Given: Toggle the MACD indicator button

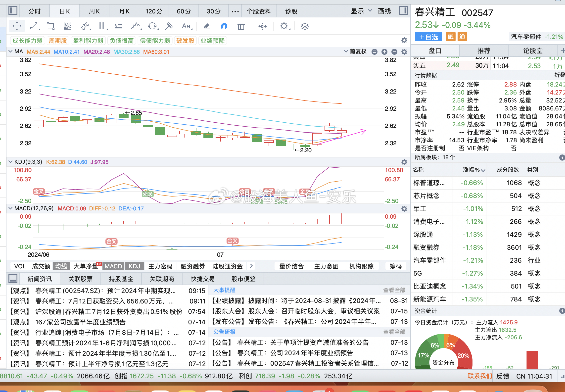Looking at the screenshot, I should (113, 266).
